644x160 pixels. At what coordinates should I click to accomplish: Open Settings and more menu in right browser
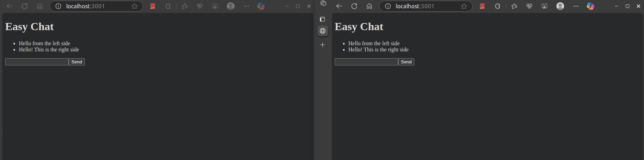point(576,6)
